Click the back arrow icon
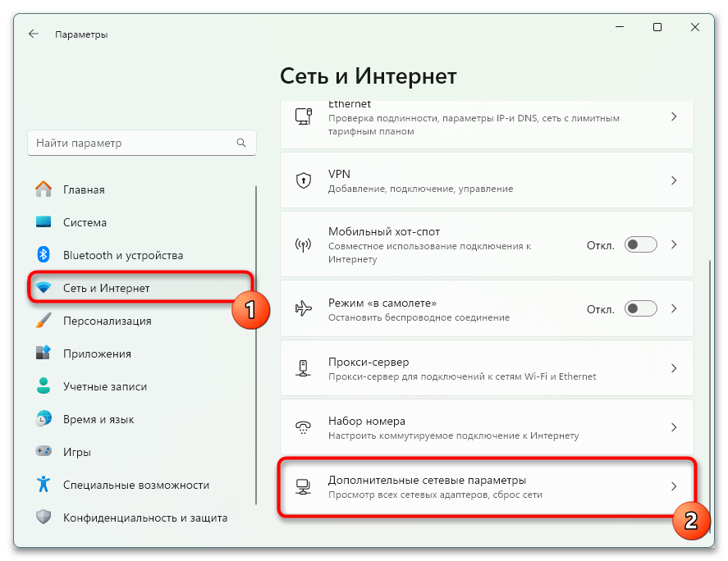728x561 pixels. (x=34, y=34)
